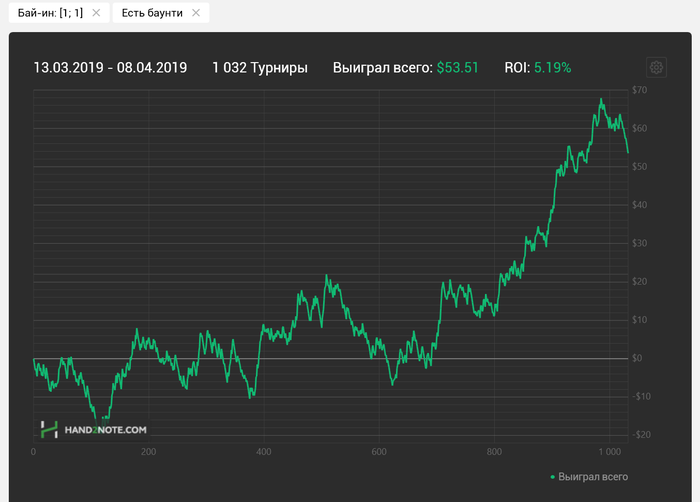
Task: Click the $0 baseline axis label
Action: (637, 358)
